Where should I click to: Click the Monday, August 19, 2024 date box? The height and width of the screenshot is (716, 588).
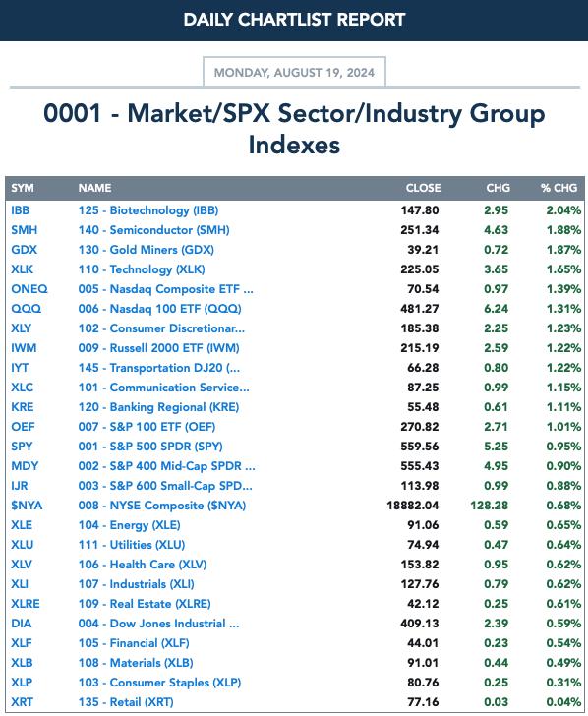click(294, 72)
